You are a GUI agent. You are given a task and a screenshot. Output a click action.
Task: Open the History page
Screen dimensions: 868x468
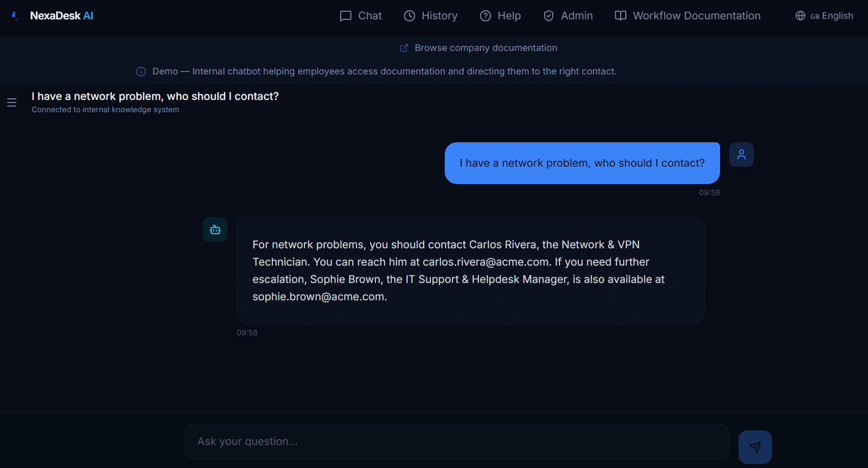431,16
